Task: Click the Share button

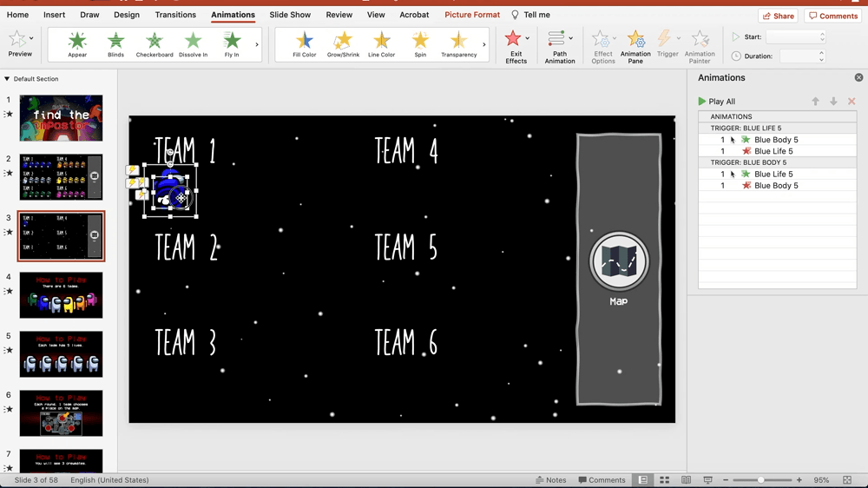Action: tap(778, 16)
